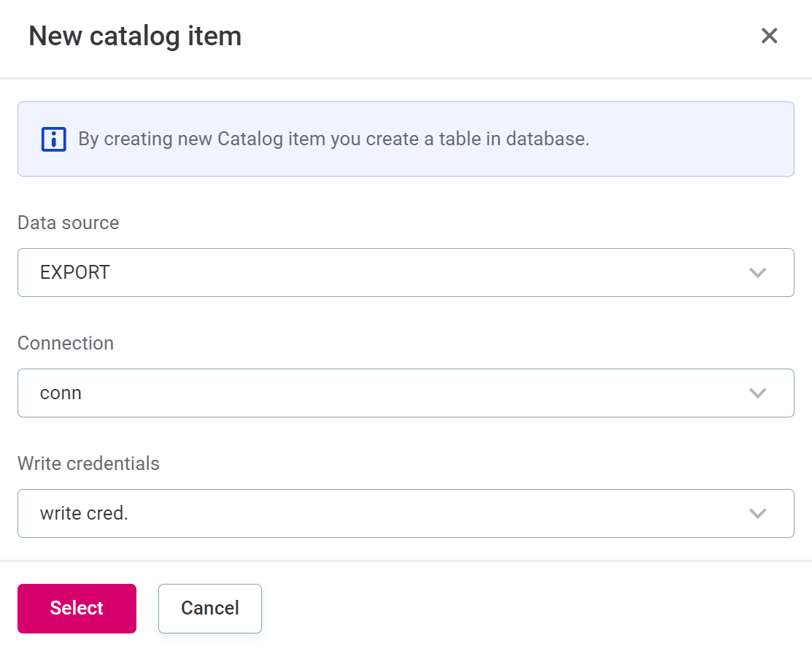Click the chevron arrow on the Connection field

757,393
